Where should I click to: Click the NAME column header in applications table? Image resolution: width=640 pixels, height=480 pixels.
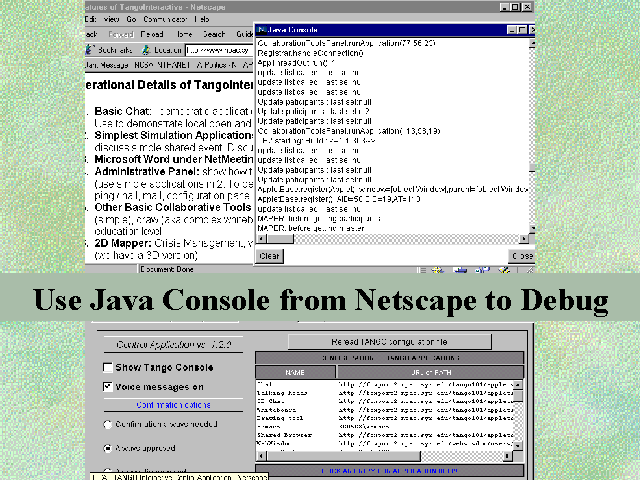(x=295, y=372)
